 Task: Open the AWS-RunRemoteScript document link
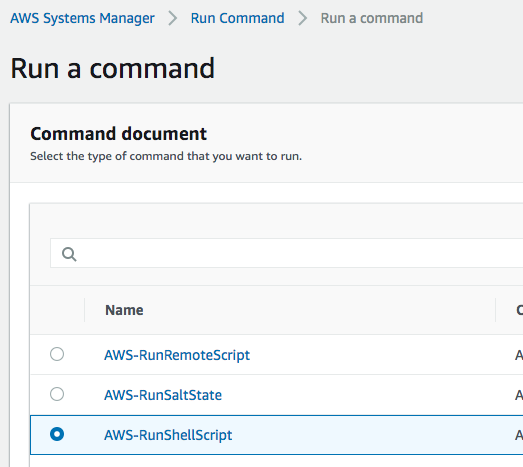pos(177,355)
